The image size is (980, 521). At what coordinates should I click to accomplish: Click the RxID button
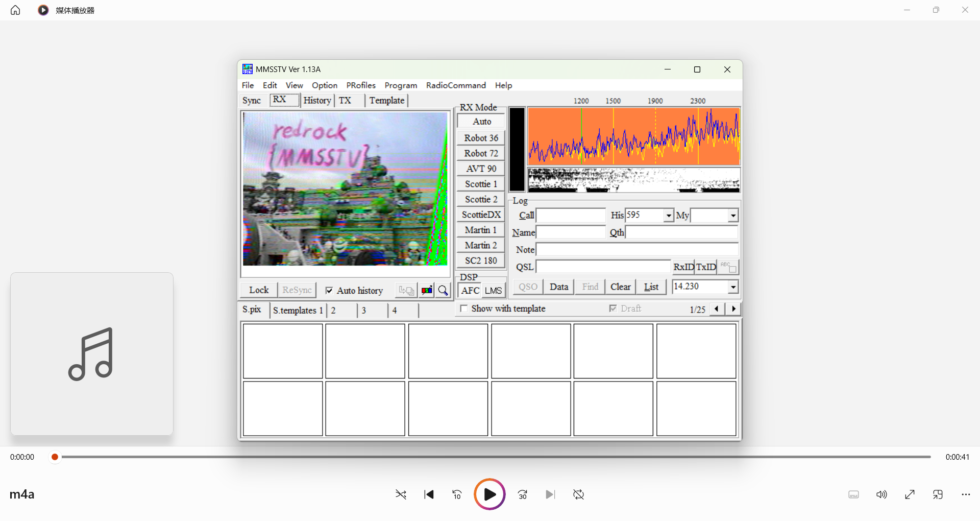pos(684,267)
